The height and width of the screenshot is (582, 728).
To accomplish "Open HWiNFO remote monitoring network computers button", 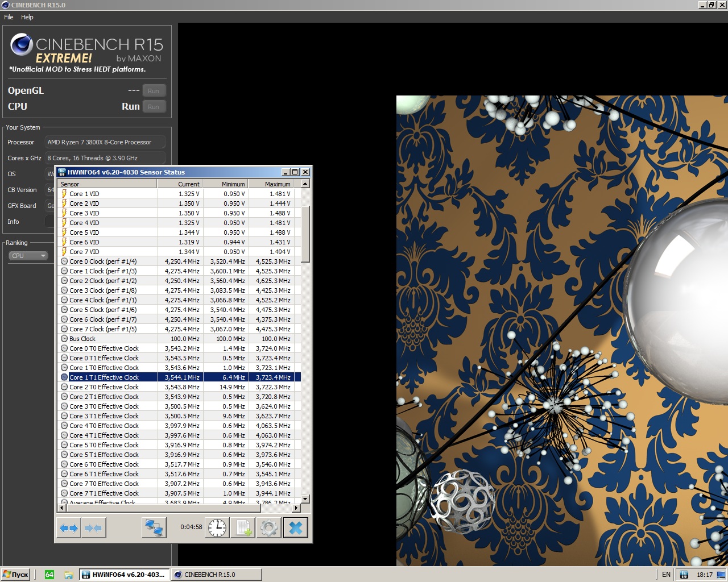I will click(154, 528).
